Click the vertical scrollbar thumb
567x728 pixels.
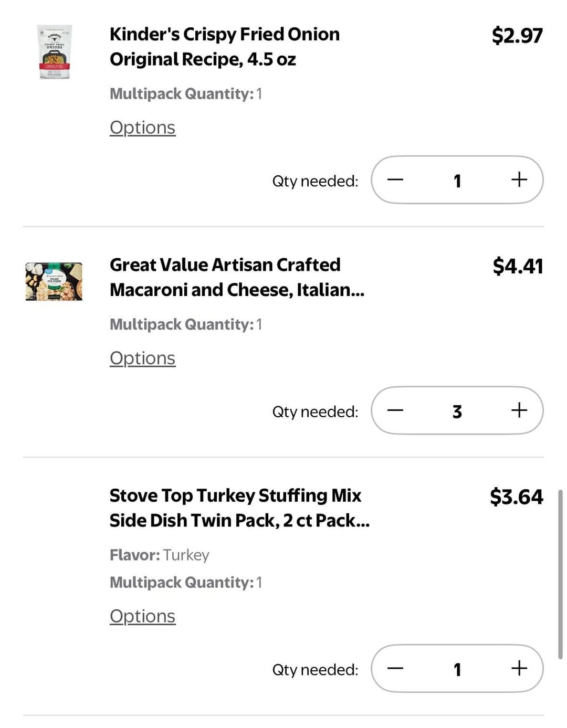click(560, 574)
